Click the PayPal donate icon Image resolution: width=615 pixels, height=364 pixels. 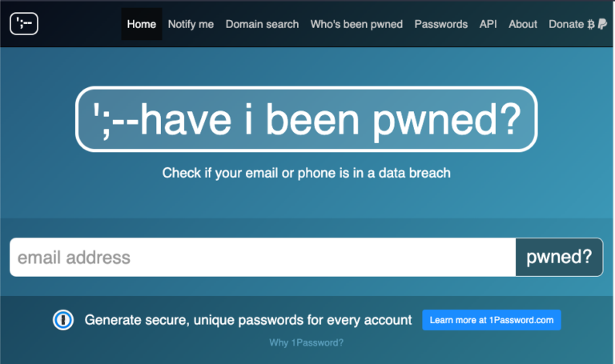pyautogui.click(x=601, y=24)
